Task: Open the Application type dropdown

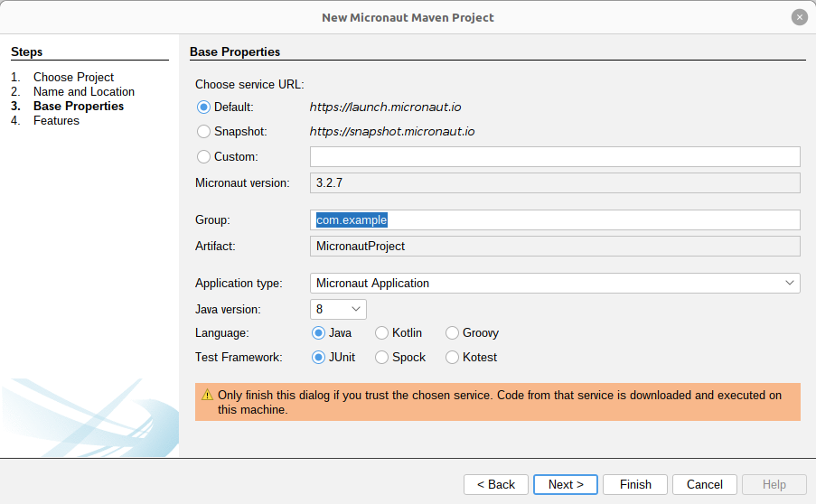Action: (555, 284)
